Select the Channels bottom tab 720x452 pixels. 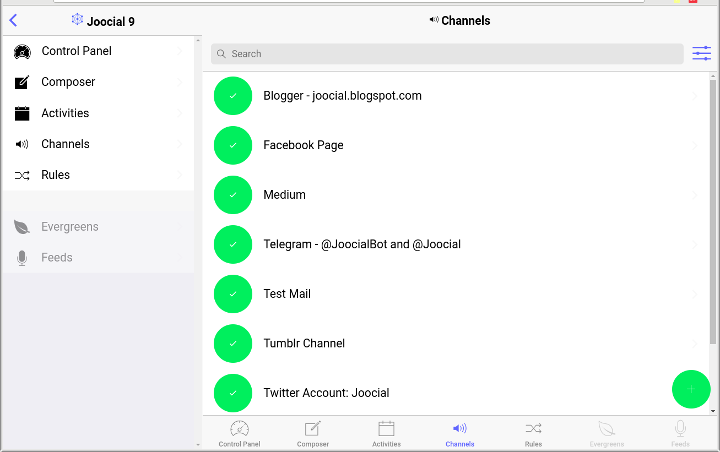click(x=460, y=434)
